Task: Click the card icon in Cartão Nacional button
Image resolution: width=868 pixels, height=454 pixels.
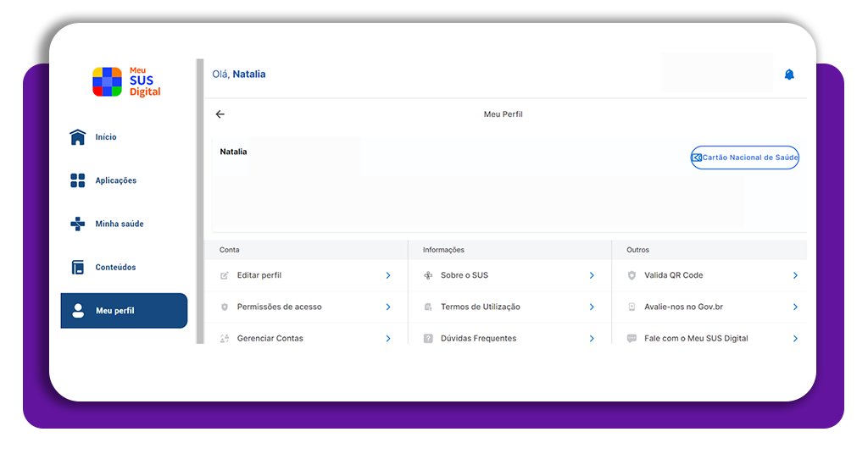Action: click(x=697, y=158)
